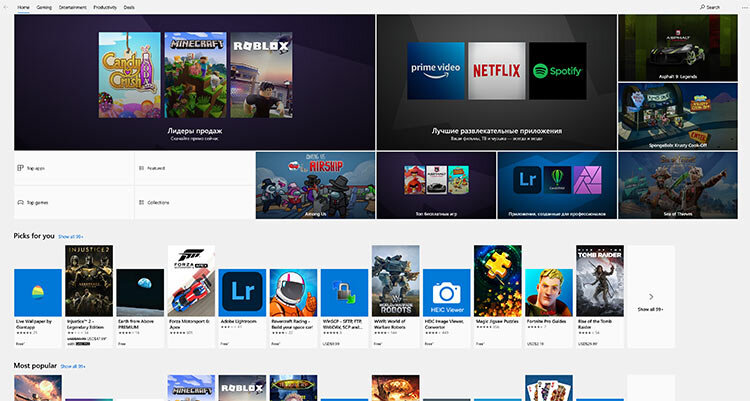Open the Magic Jigsaw Puzzles cover
Screen dimensions: 750x401
tap(498, 281)
